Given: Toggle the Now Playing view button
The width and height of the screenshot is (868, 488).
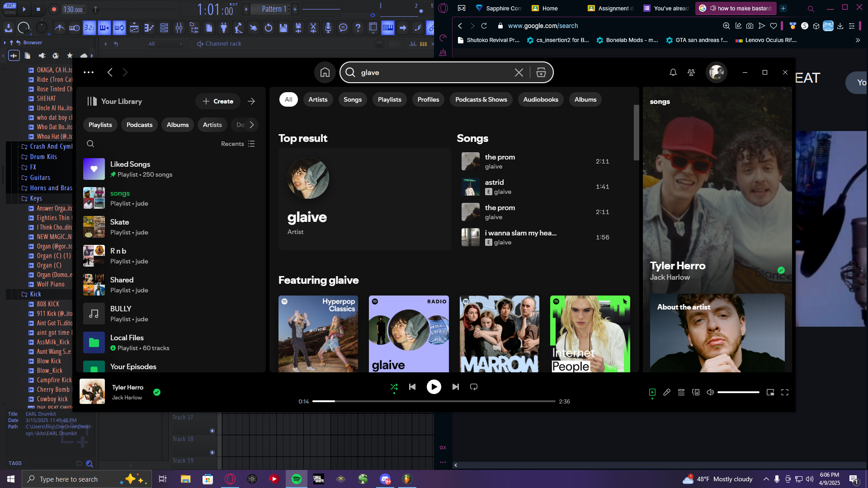Looking at the screenshot, I should [652, 392].
